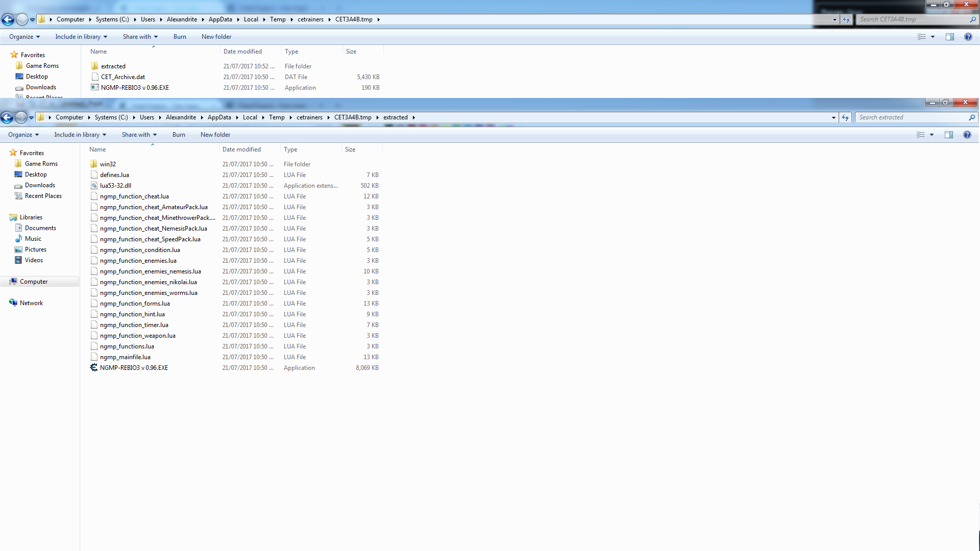Image resolution: width=980 pixels, height=551 pixels.
Task: Open Organize menu in extracted window
Action: pos(23,135)
